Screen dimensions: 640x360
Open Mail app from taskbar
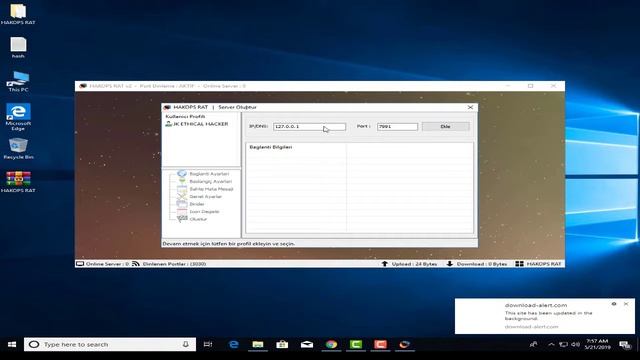click(x=307, y=344)
